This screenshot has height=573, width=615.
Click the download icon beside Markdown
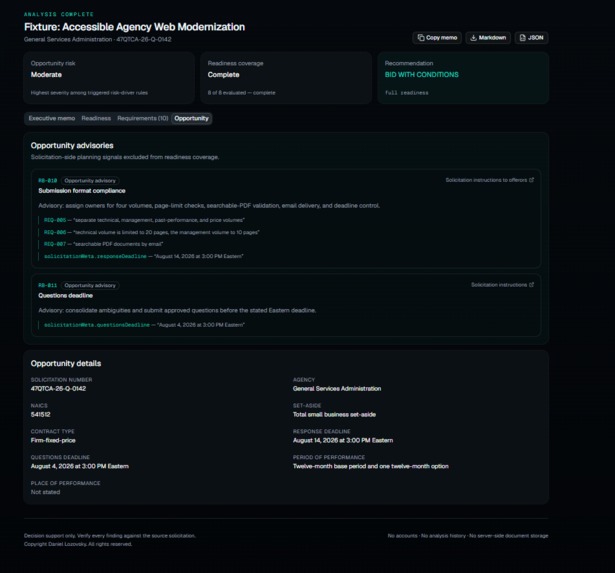tap(473, 38)
